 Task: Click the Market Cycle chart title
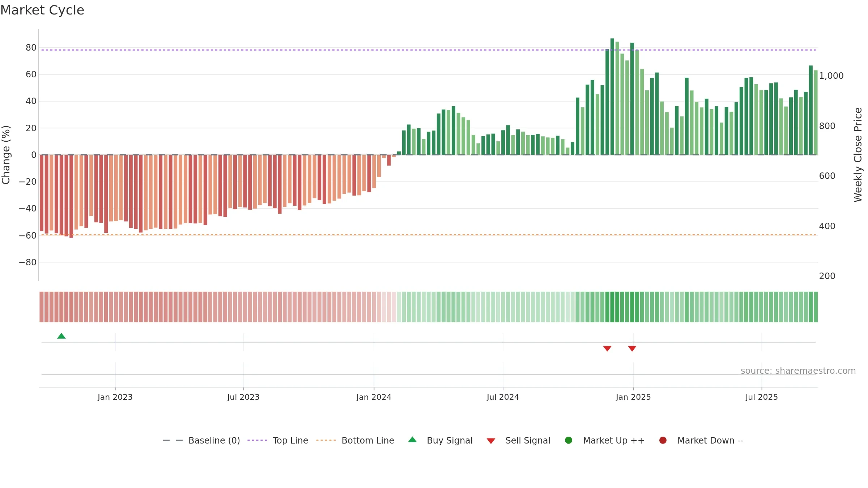pos(42,10)
